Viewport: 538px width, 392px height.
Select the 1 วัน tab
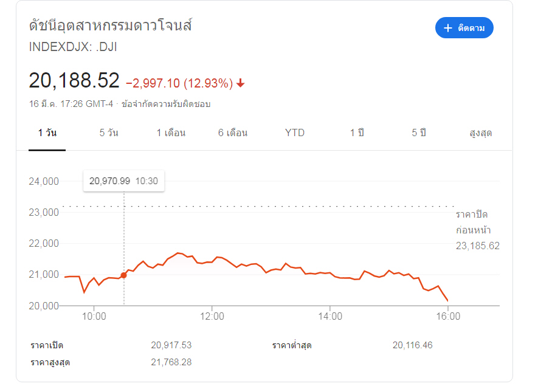pyautogui.click(x=47, y=132)
